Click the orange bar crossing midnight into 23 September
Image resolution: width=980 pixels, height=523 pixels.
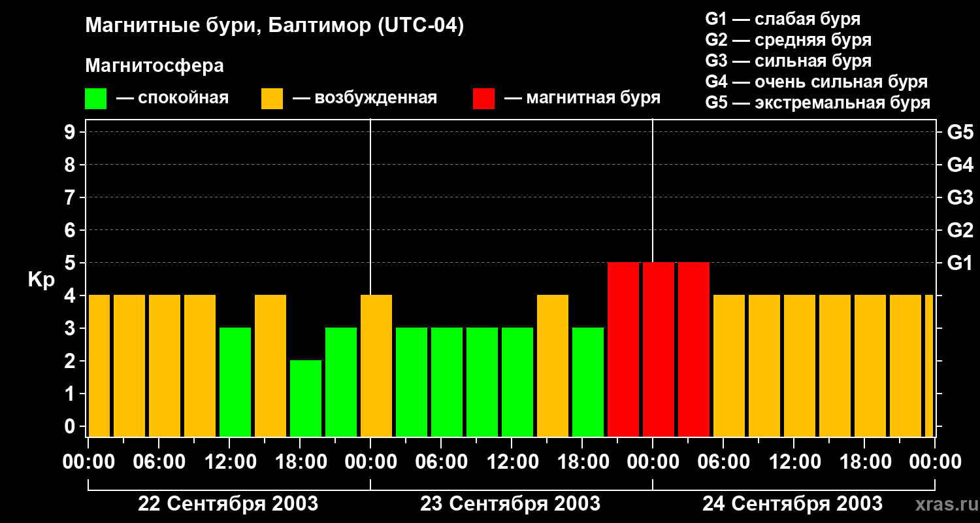click(x=376, y=365)
